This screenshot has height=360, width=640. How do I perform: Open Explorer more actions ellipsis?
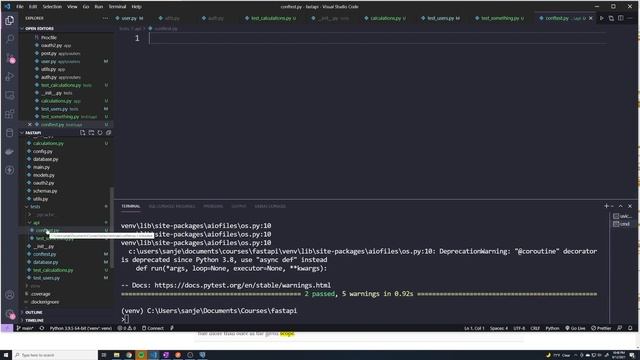(x=105, y=18)
